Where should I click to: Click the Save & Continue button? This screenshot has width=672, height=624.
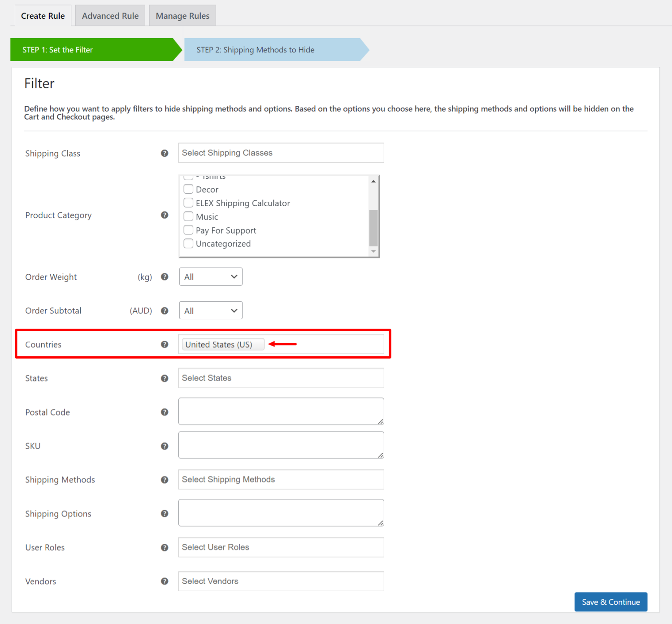pos(611,602)
